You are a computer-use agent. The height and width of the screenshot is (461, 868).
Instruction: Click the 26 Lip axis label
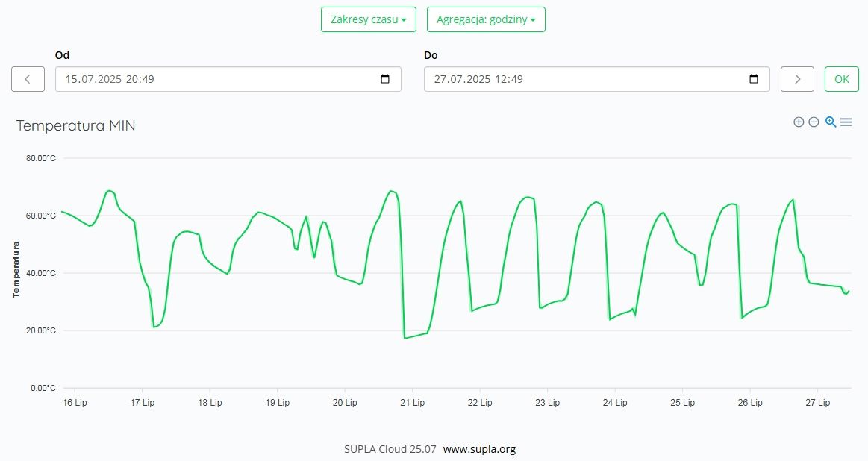[x=750, y=402]
